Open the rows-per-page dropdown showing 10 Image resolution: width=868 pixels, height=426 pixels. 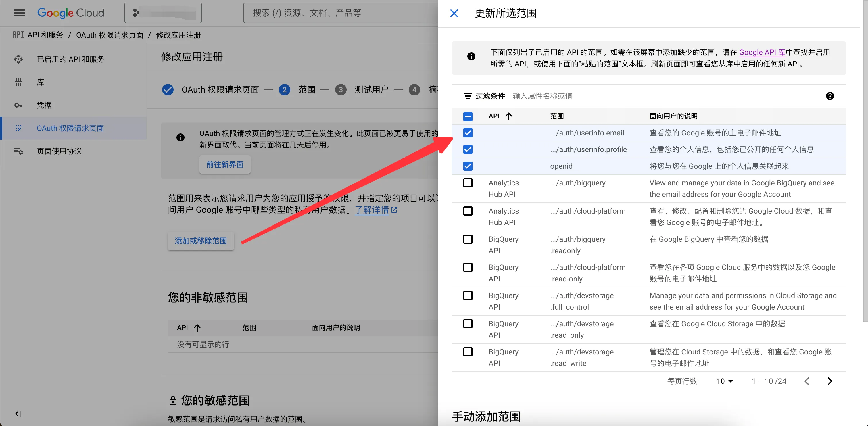(x=725, y=381)
